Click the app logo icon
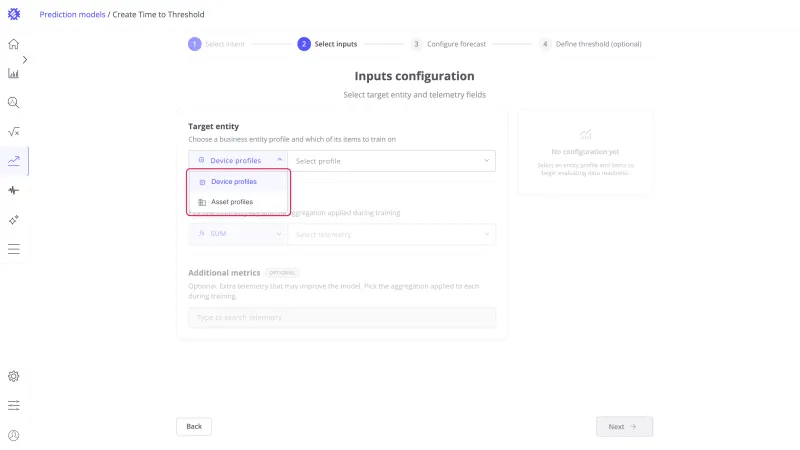The image size is (800, 450). (x=14, y=14)
